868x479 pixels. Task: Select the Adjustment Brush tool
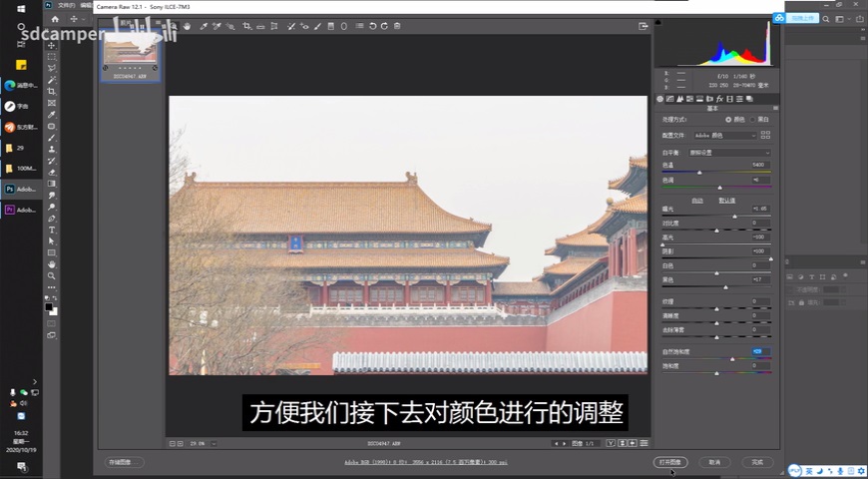pyautogui.click(x=317, y=26)
